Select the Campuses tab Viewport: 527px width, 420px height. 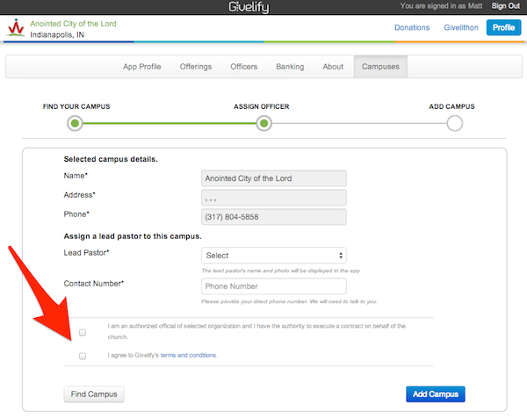coord(380,67)
